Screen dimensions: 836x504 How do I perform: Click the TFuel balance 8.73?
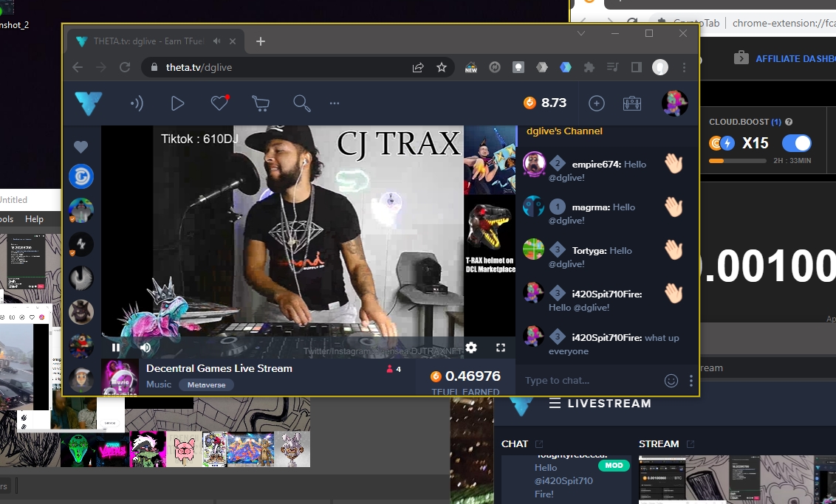click(545, 103)
